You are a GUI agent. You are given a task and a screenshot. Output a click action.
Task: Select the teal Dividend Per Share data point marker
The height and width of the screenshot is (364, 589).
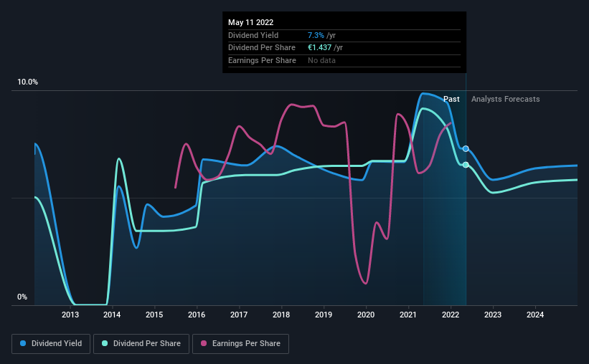click(x=466, y=165)
